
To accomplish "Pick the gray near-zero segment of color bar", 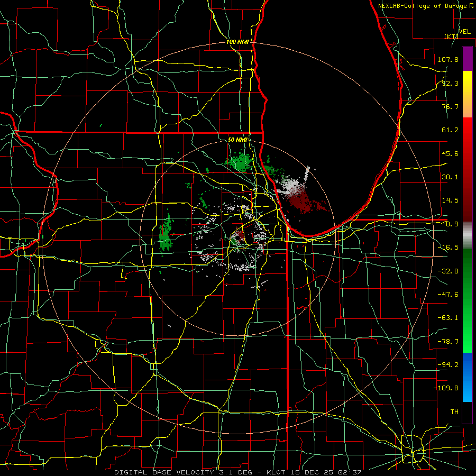I will [467, 235].
